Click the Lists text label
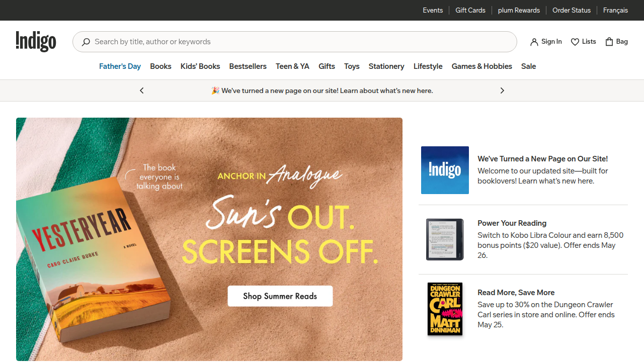The height and width of the screenshot is (362, 644). [x=589, y=42]
